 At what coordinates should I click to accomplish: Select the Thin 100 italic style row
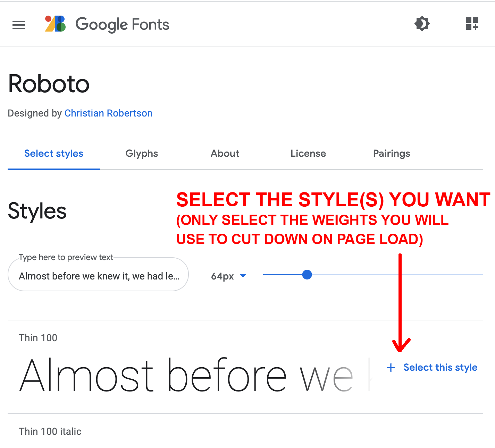click(50, 431)
